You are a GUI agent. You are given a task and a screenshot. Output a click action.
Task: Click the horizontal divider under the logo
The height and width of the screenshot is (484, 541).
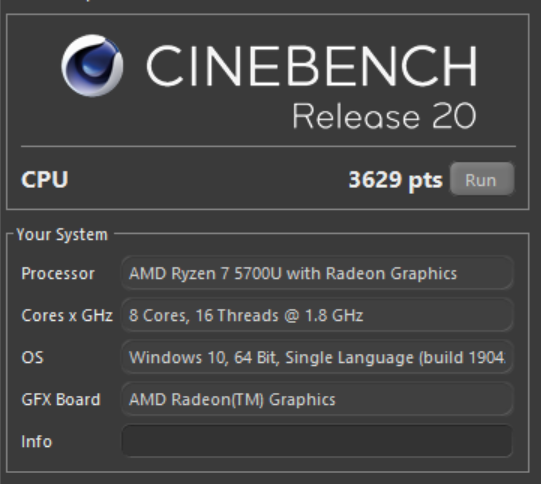(268, 146)
